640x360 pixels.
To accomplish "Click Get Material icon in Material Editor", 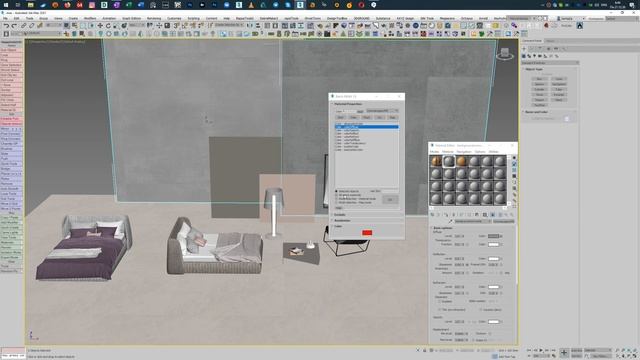I will click(x=432, y=214).
